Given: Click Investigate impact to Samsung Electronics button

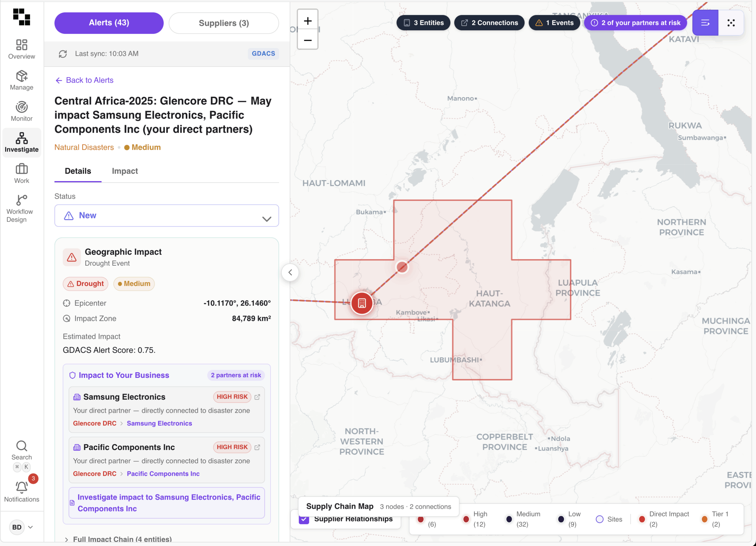Looking at the screenshot, I should tap(166, 503).
